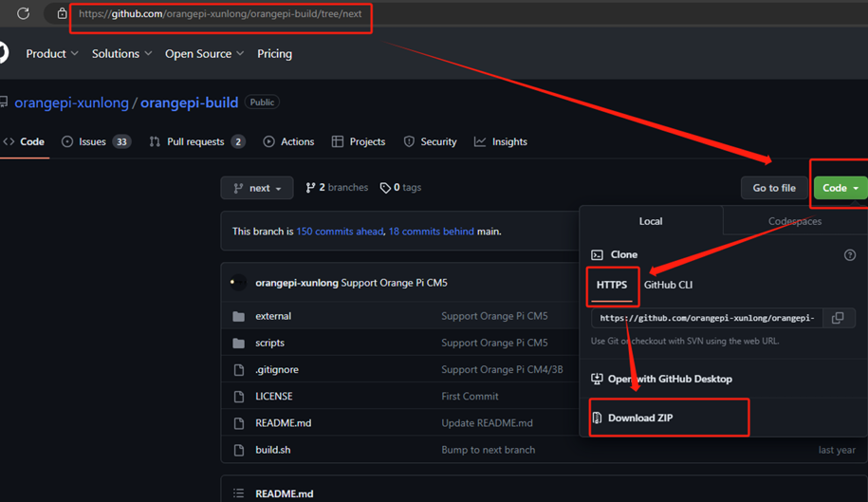Screen dimensions: 868x502
Task: Open README outline list icon
Action: pyautogui.click(x=239, y=493)
